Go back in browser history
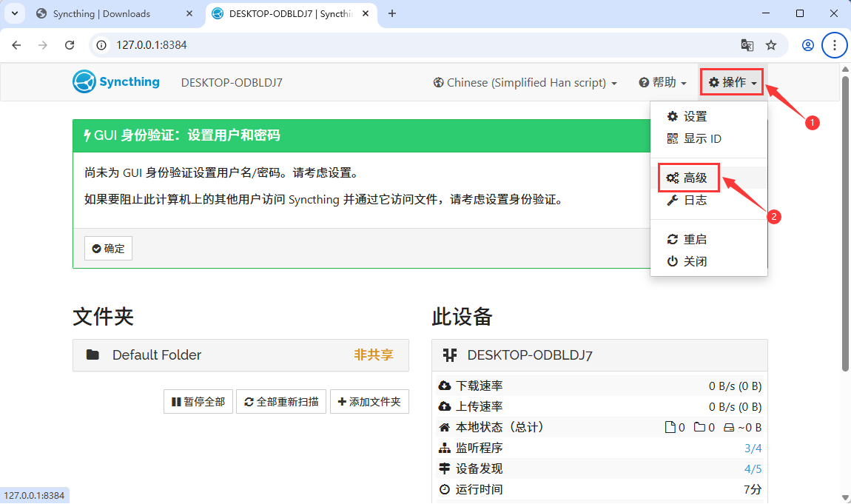Image resolution: width=851 pixels, height=504 pixels. (x=16, y=45)
